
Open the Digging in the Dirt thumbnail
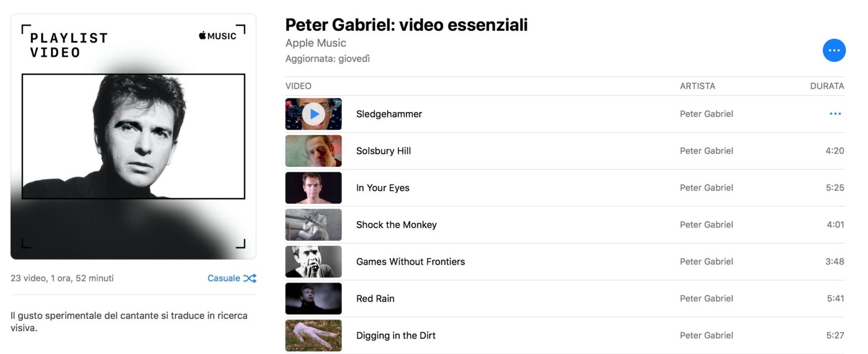pyautogui.click(x=313, y=335)
